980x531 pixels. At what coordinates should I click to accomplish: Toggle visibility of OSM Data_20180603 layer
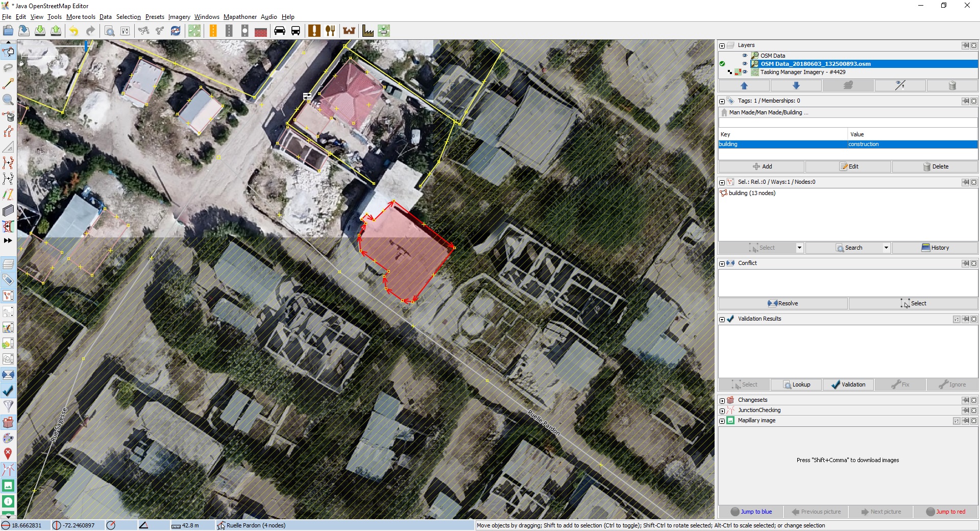[x=745, y=64]
